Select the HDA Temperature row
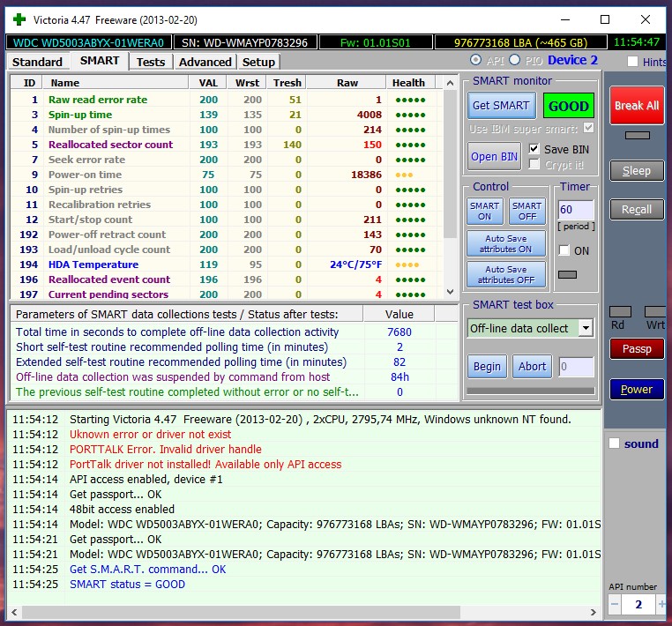 click(227, 265)
